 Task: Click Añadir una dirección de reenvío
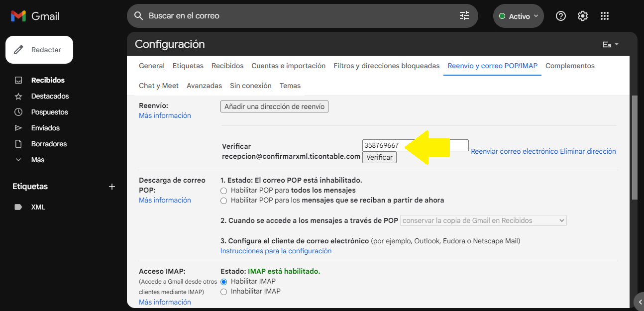click(274, 106)
